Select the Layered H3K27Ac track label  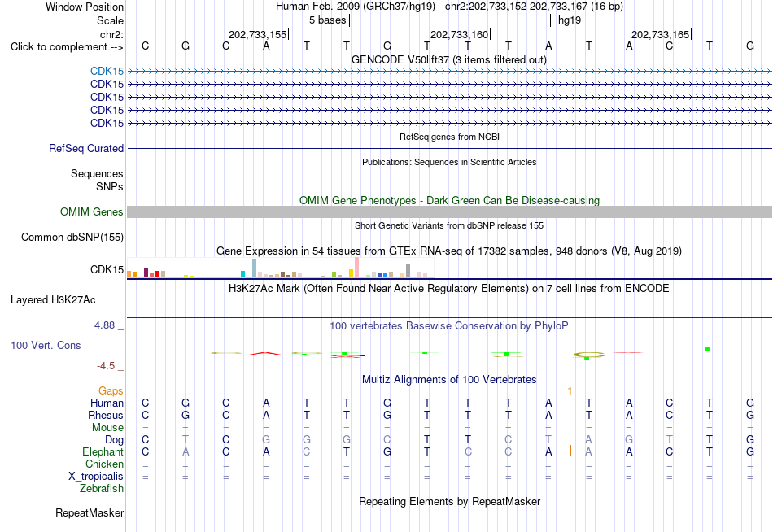pos(53,300)
